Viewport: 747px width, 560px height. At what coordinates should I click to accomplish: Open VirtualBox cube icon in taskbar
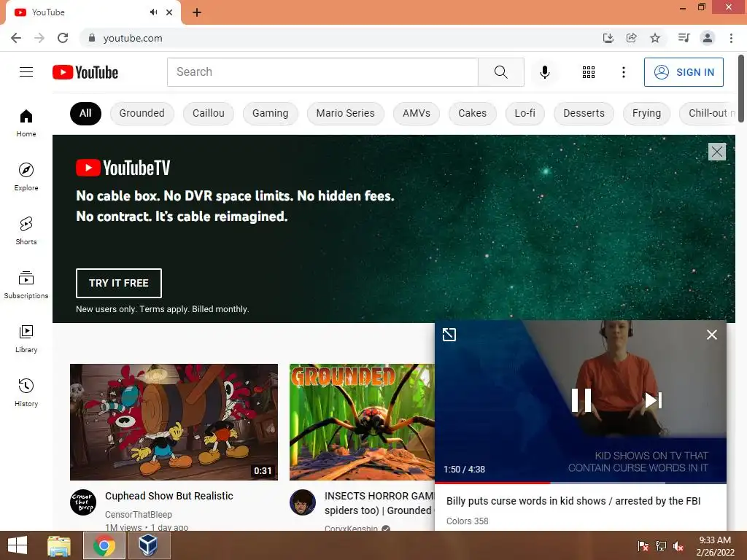tap(148, 545)
